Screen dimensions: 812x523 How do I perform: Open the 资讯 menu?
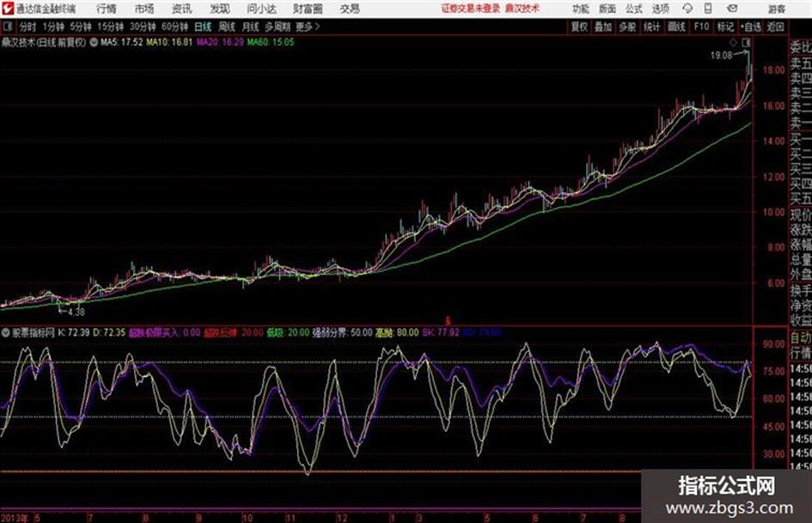[181, 9]
